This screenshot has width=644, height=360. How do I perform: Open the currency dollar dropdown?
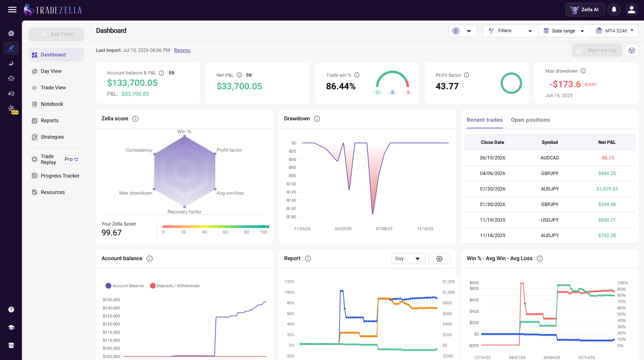tap(463, 31)
